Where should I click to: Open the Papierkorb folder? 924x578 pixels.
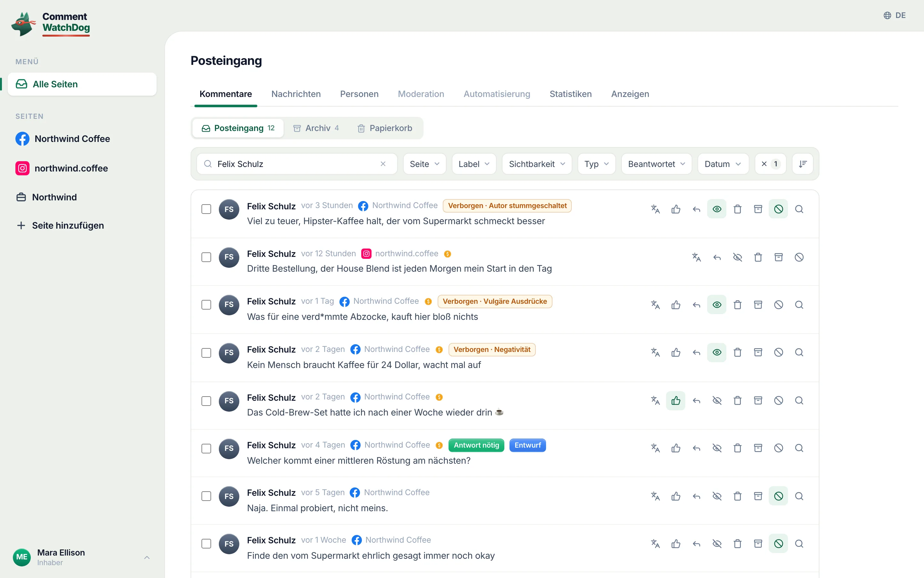coord(385,128)
